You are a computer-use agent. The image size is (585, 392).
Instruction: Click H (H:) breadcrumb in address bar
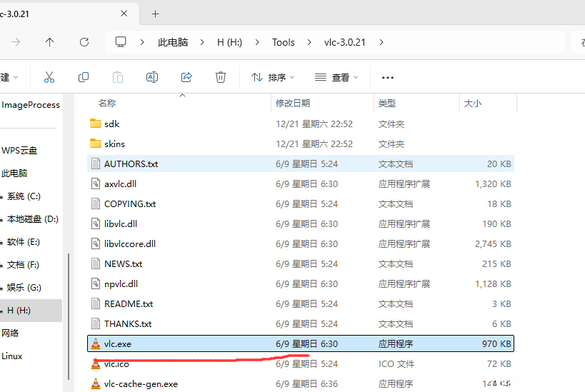click(x=230, y=42)
